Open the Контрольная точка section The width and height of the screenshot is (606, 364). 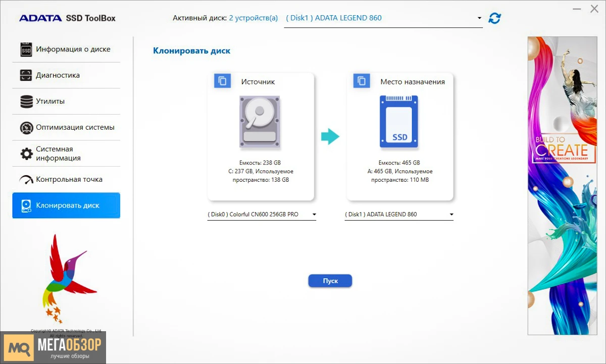pos(66,180)
